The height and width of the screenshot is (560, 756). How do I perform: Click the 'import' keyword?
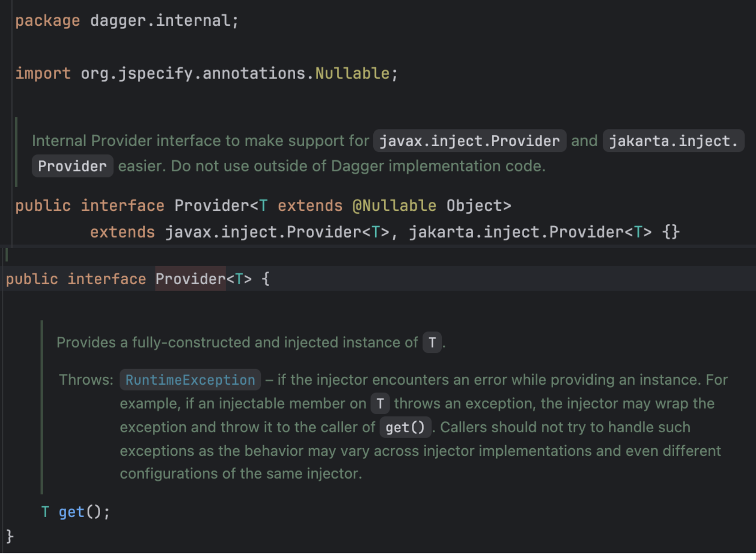[x=43, y=73]
